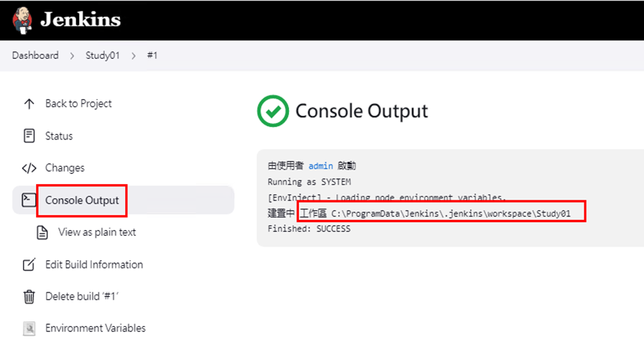The width and height of the screenshot is (644, 350).
Task: Click the Jenkins butler logo icon
Action: pos(22,20)
